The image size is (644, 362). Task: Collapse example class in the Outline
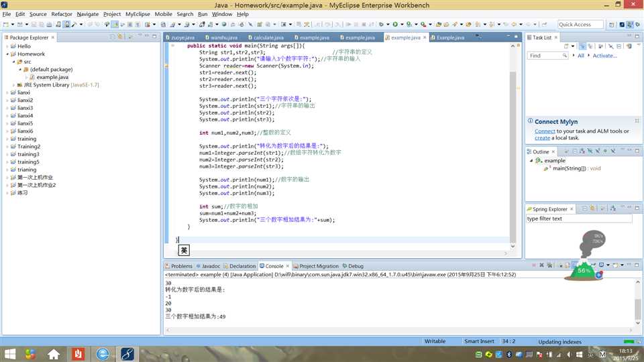click(x=531, y=160)
